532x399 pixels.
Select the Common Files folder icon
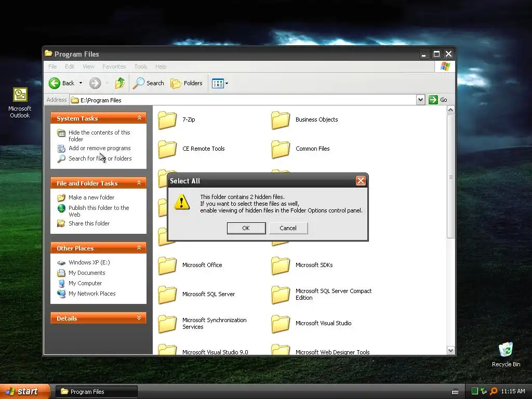280,149
